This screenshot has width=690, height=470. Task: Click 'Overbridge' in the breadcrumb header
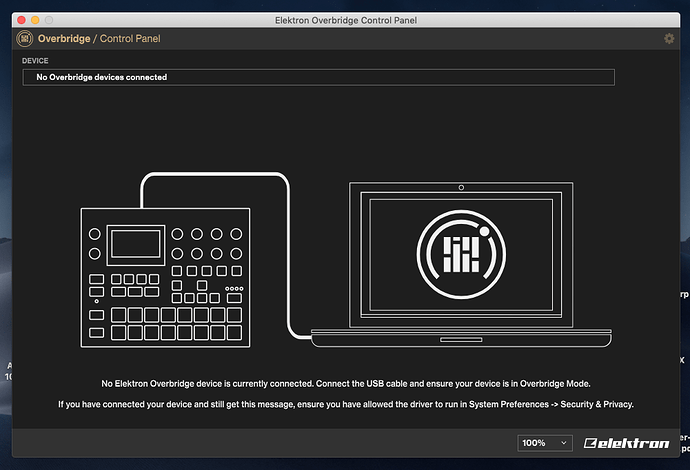tap(63, 38)
